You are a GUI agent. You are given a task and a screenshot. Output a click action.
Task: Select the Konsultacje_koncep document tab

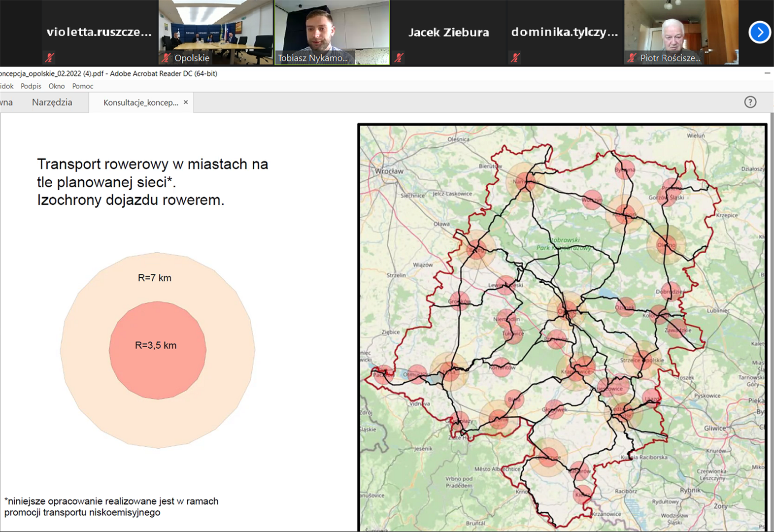pos(140,102)
